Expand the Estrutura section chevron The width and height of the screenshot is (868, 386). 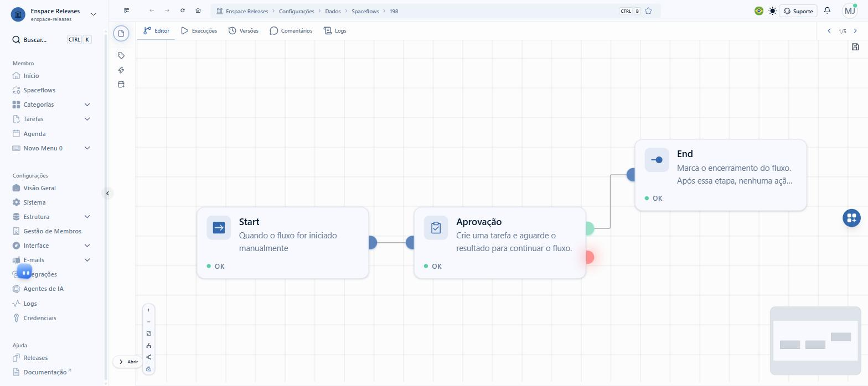pos(87,217)
